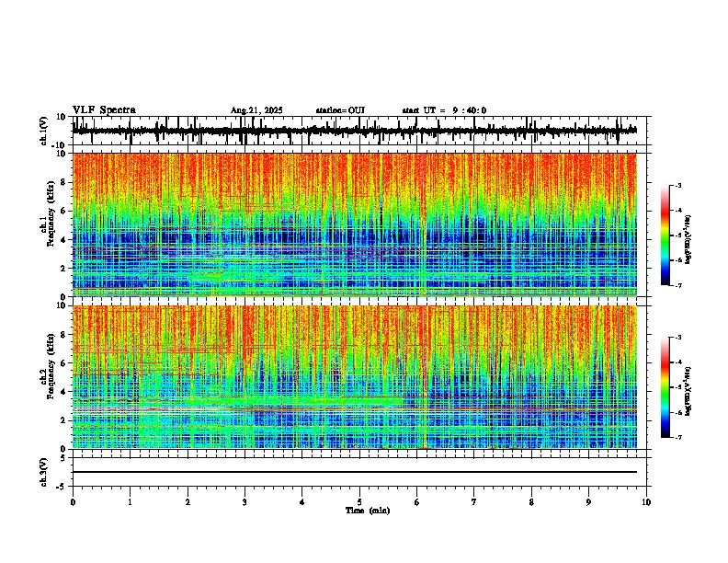728x563 pixels.
Task: Click time axis tick label "2"
Action: click(x=188, y=502)
